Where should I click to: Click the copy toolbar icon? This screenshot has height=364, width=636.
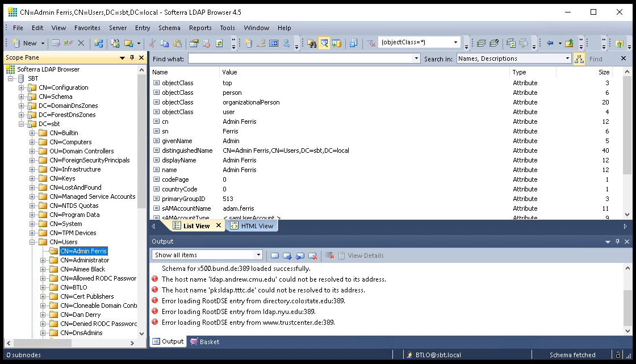click(x=165, y=43)
